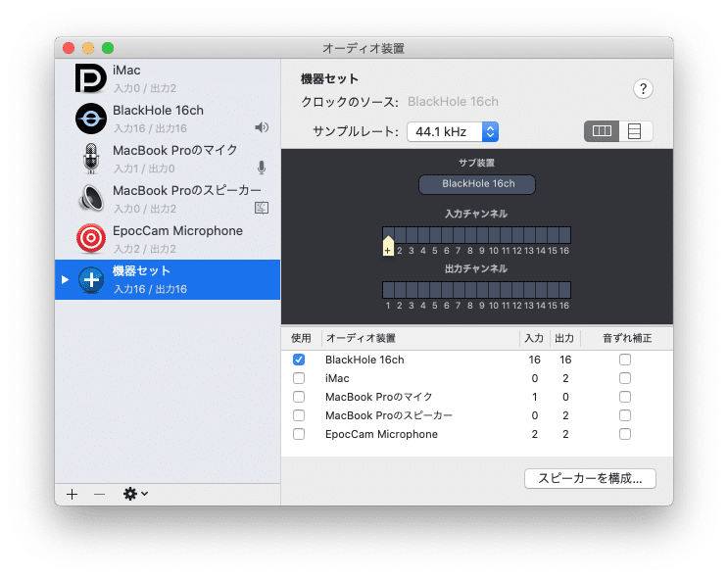Screen dimensions: 728x578
Task: Open the help question mark button
Action: coord(643,89)
